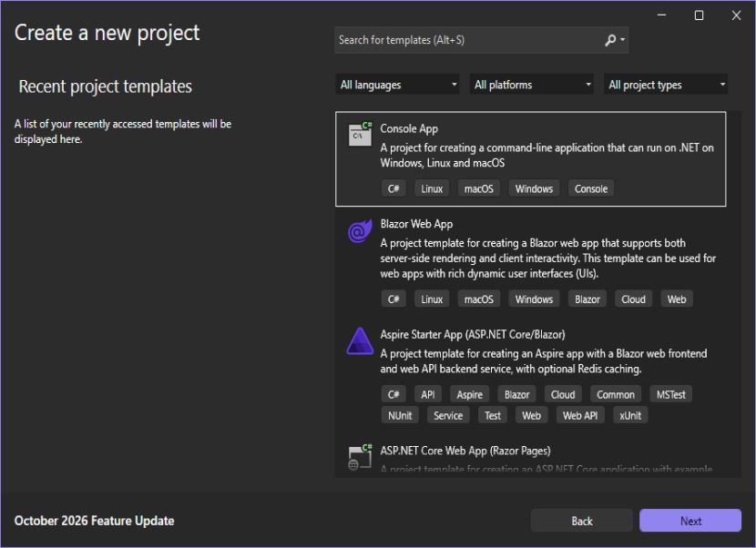Click the C# tag under Blazor Web App

(x=393, y=299)
